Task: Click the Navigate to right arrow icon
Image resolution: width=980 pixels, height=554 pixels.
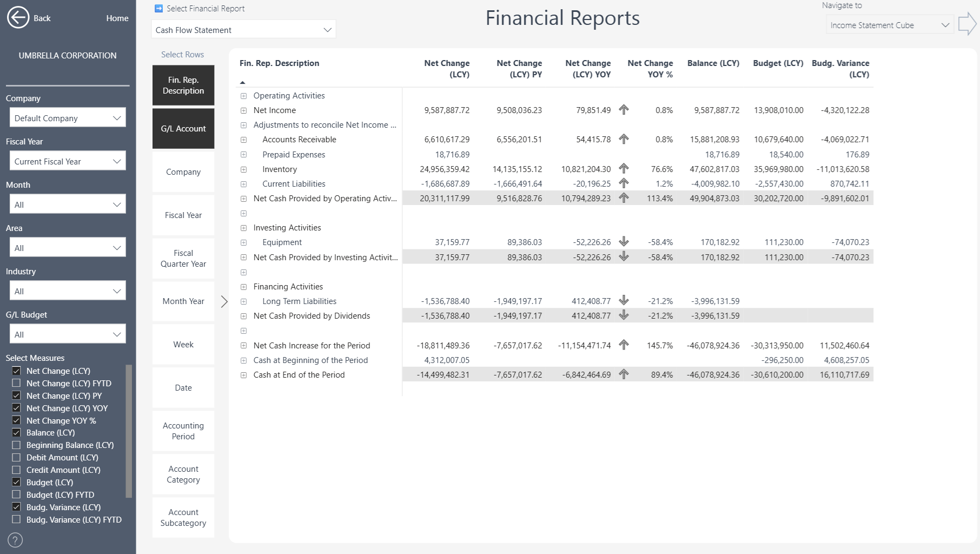Action: [x=966, y=24]
